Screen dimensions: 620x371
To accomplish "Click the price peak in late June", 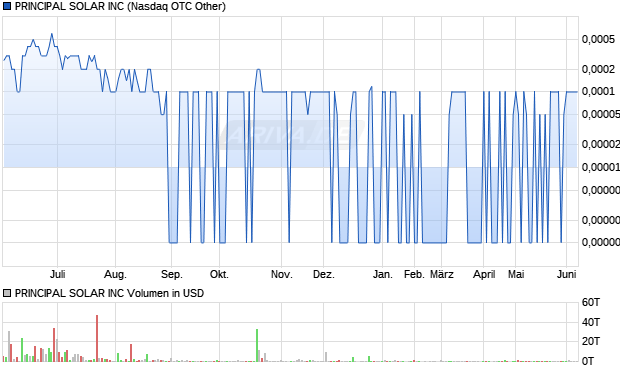I will click(x=52, y=34).
